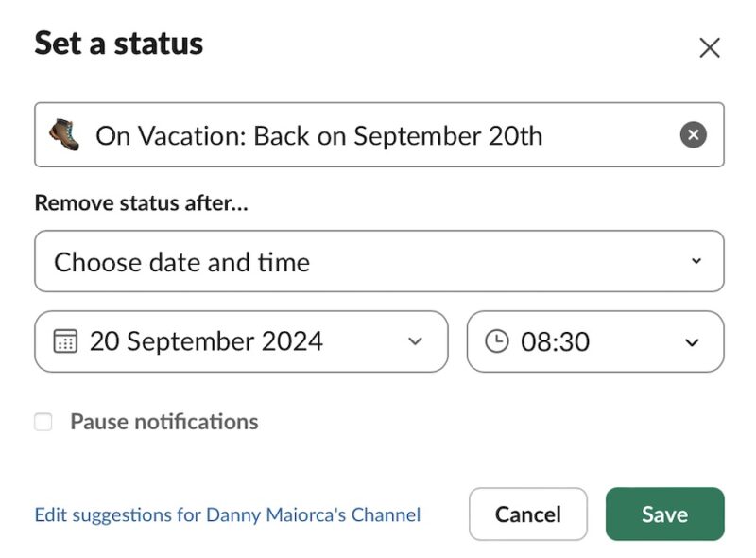Open the emoji picker for the status
The image size is (756, 558).
[63, 134]
